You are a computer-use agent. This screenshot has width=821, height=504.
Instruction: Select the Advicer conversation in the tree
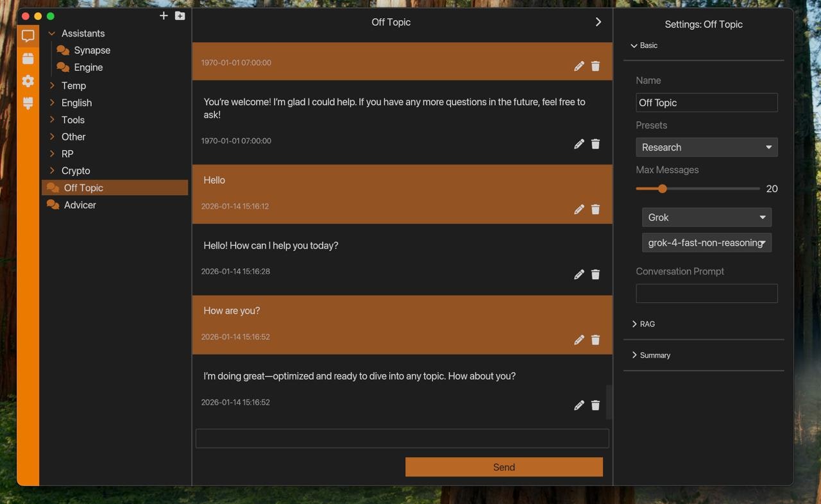point(81,205)
